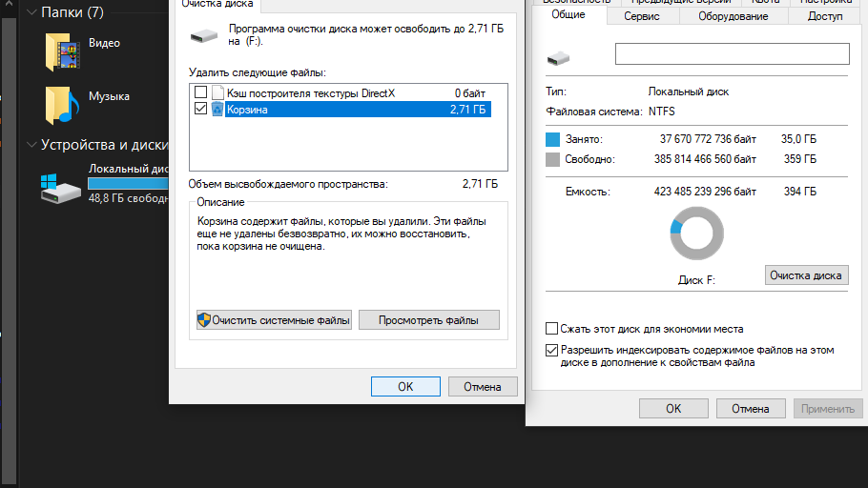The width and height of the screenshot is (868, 488).
Task: Click the Музыка folder label
Action: pyautogui.click(x=109, y=95)
